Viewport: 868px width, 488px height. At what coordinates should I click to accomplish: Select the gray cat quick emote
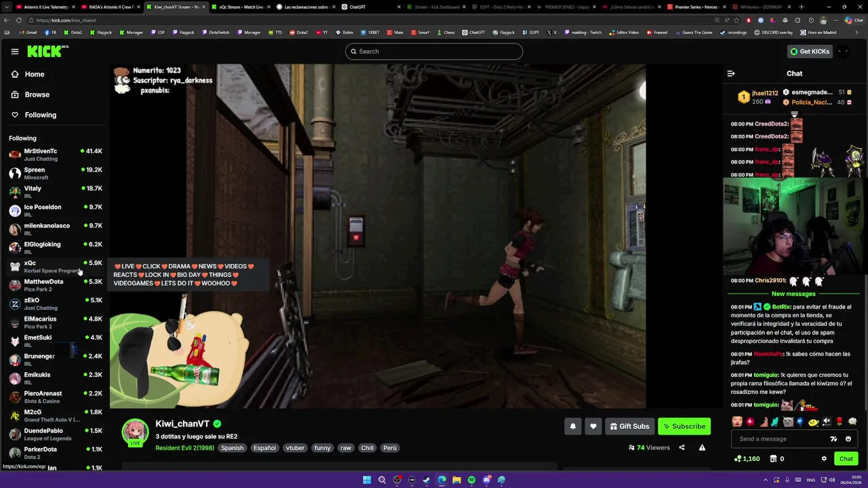click(787, 422)
